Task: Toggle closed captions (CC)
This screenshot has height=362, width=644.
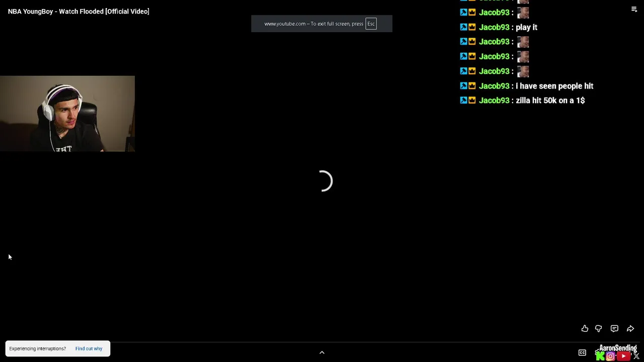Action: tap(582, 353)
